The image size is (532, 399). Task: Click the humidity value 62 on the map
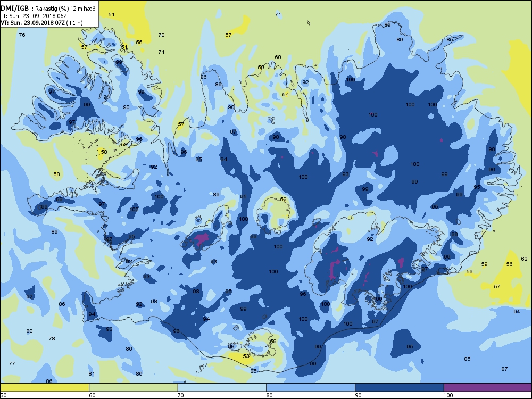tap(524, 259)
